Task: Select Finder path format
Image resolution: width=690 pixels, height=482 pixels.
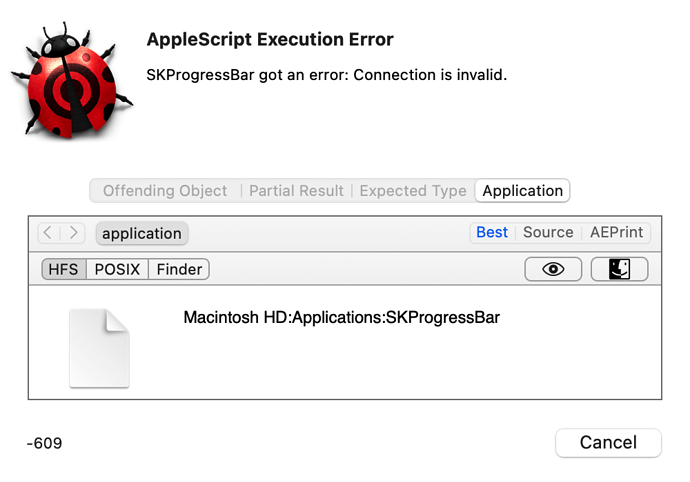Action: [180, 269]
